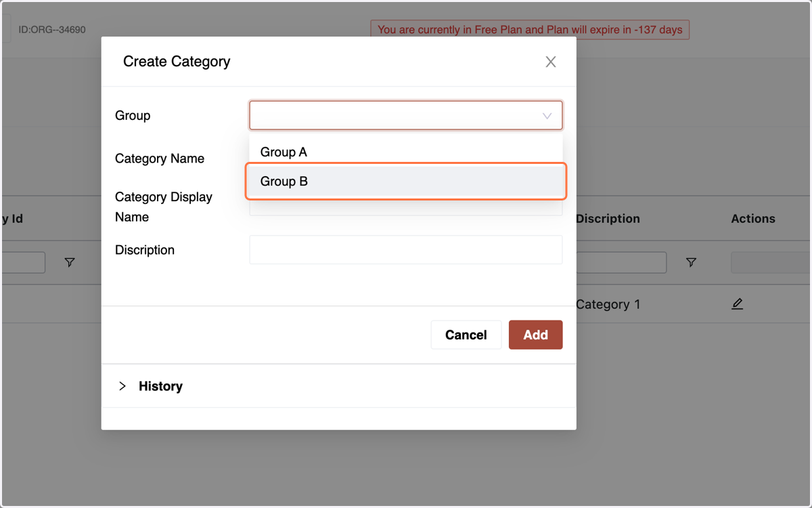Click the Actions column header
The height and width of the screenshot is (508, 812).
pos(753,219)
